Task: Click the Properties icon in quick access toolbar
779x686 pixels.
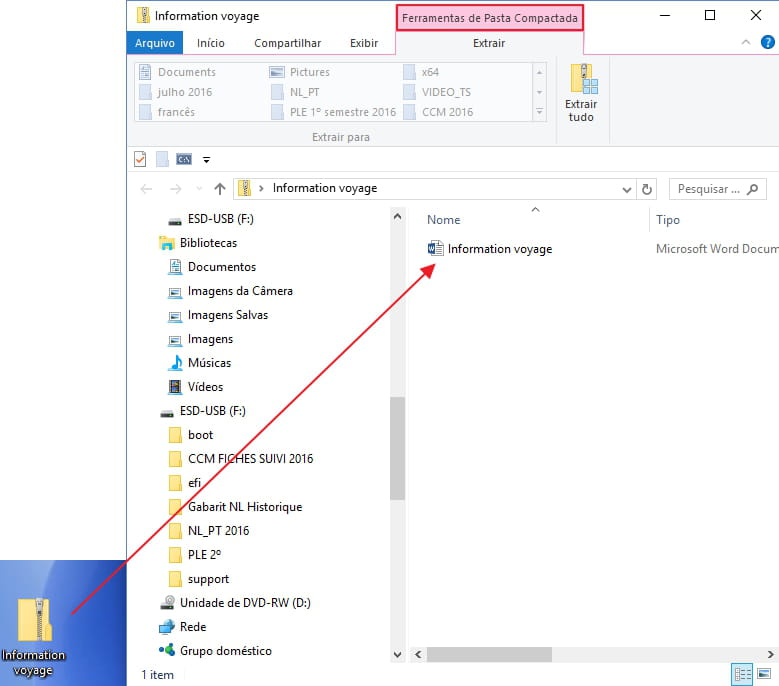Action: pyautogui.click(x=140, y=159)
